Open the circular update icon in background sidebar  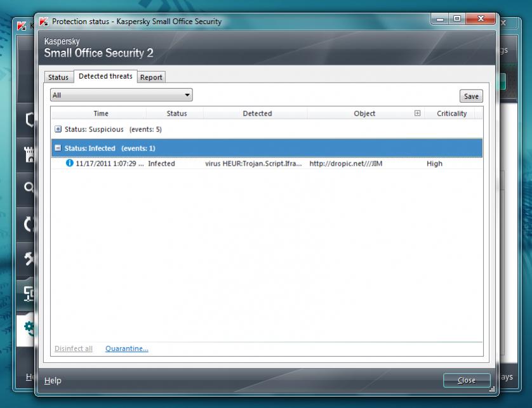[x=29, y=224]
